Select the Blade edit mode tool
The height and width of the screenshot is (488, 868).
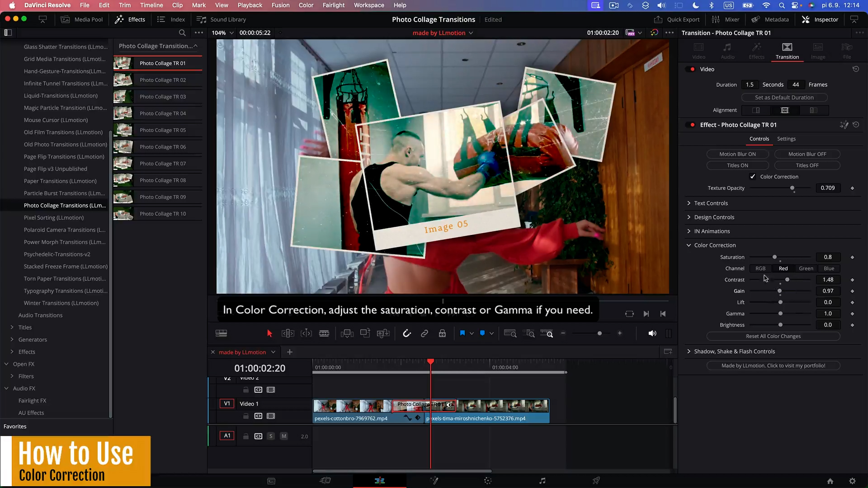click(x=324, y=333)
